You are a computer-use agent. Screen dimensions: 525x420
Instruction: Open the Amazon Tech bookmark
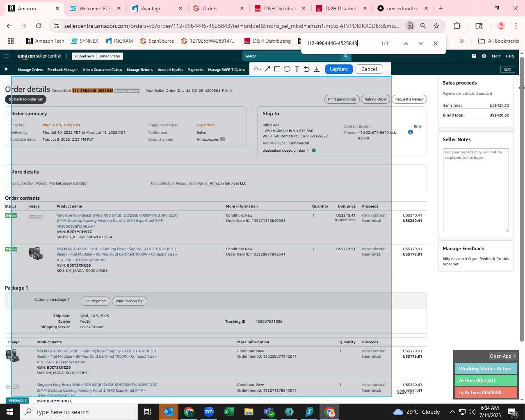45,41
